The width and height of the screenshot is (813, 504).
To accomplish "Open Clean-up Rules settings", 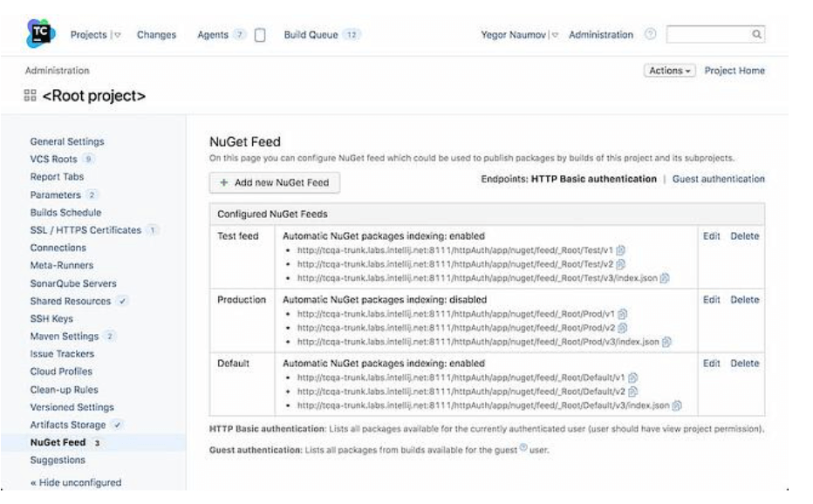I will click(65, 390).
